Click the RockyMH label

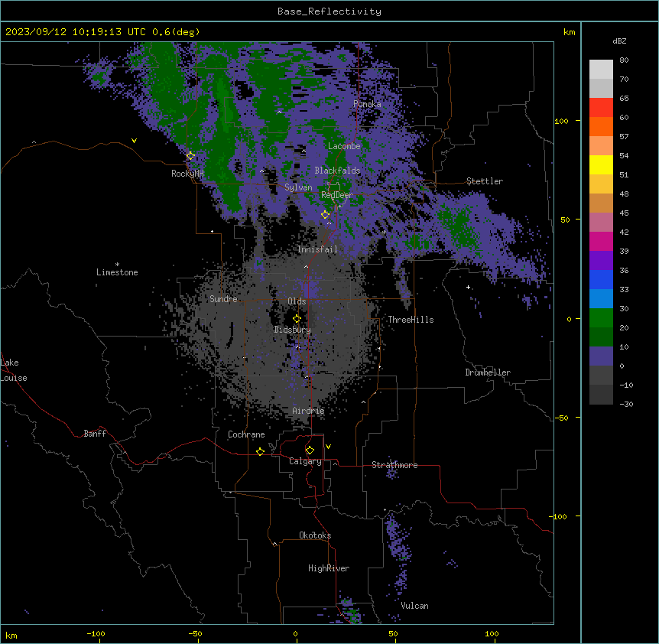(x=187, y=174)
